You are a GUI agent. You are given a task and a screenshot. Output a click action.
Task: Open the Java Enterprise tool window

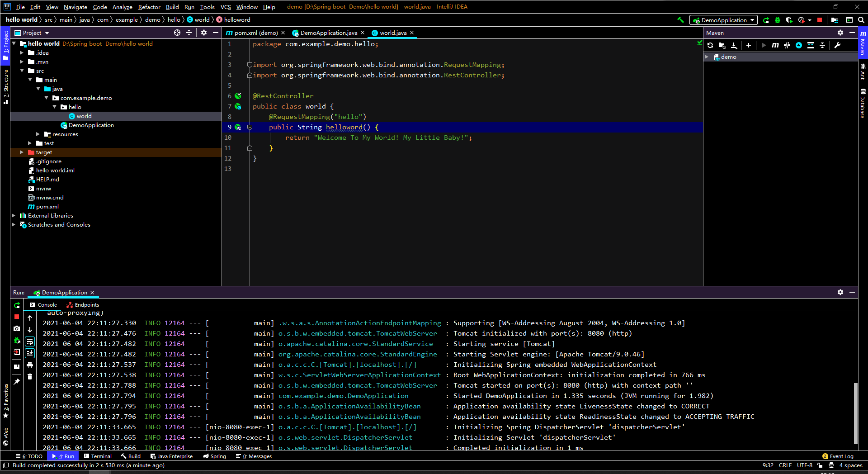click(x=171, y=456)
